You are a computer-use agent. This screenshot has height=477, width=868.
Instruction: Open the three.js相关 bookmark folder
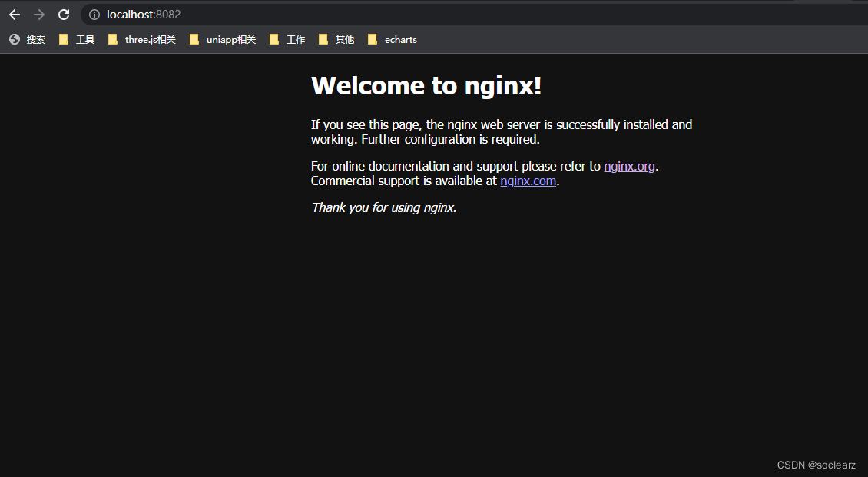[142, 39]
